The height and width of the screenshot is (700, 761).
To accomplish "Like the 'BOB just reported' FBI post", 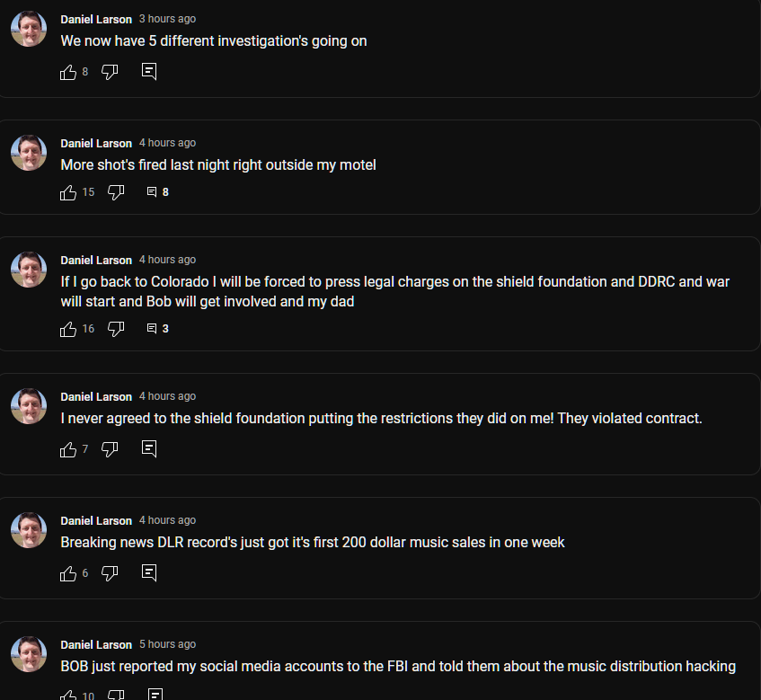I will (68, 696).
